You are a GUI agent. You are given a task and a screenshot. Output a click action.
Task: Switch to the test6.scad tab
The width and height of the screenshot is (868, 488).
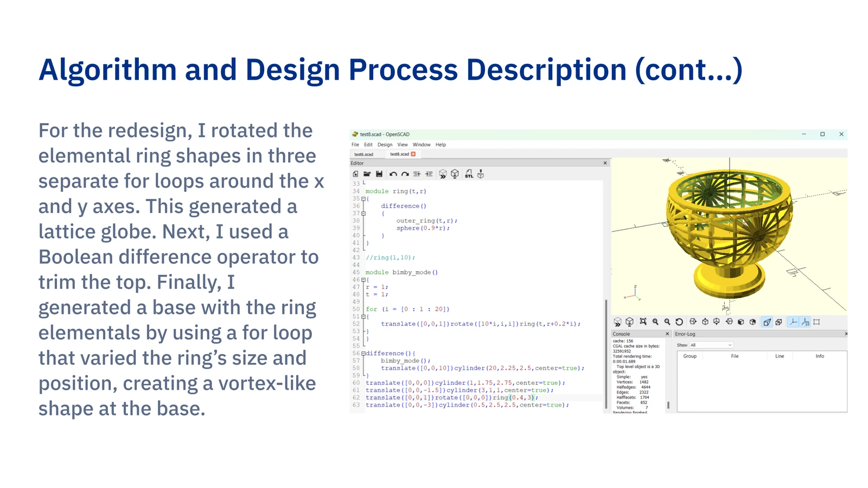coord(364,155)
